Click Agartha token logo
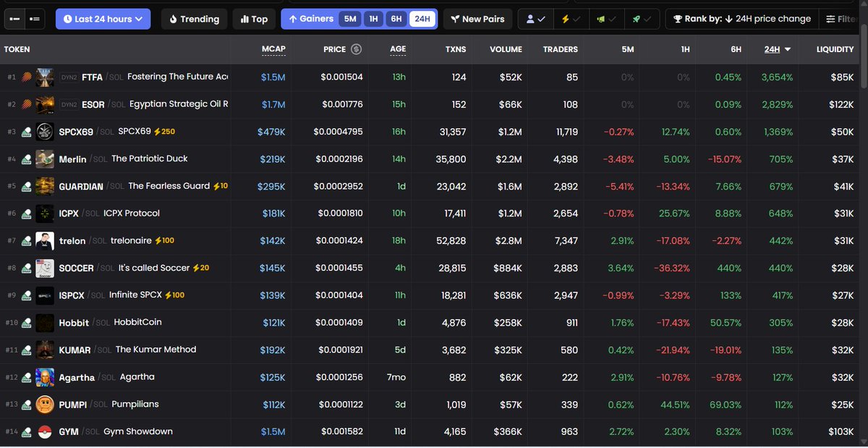868x448 pixels. [45, 377]
